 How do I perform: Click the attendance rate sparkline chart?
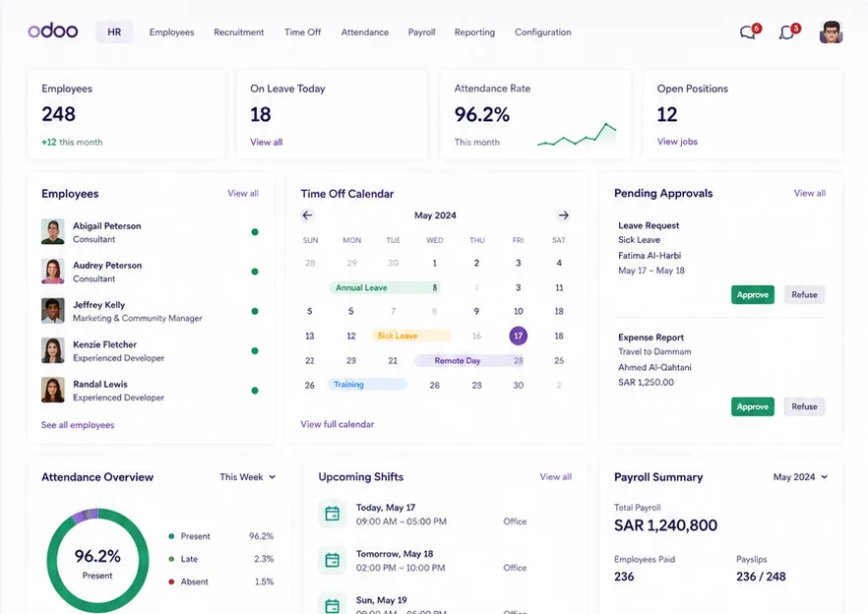pyautogui.click(x=577, y=135)
